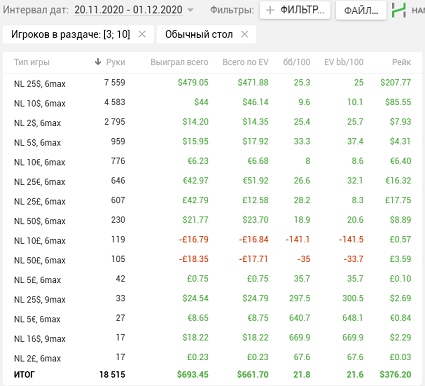Screen dimensions: 425x386
Task: Select the NL 25£, 6max row
Action: point(212,201)
